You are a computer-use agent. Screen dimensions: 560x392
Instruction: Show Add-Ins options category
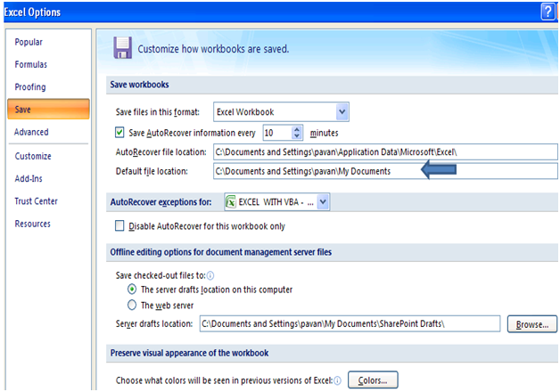[x=29, y=179]
